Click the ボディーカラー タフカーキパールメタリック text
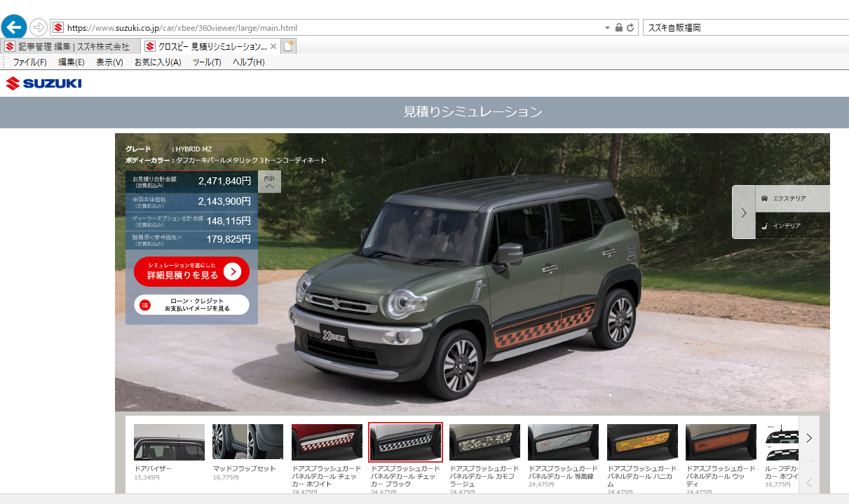Viewport: 849px width, 504px height. (226, 161)
